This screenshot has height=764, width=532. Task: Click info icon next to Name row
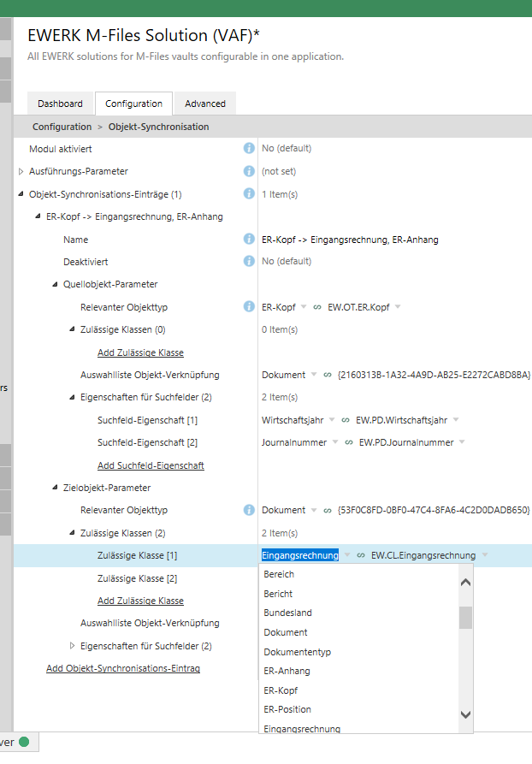249,239
